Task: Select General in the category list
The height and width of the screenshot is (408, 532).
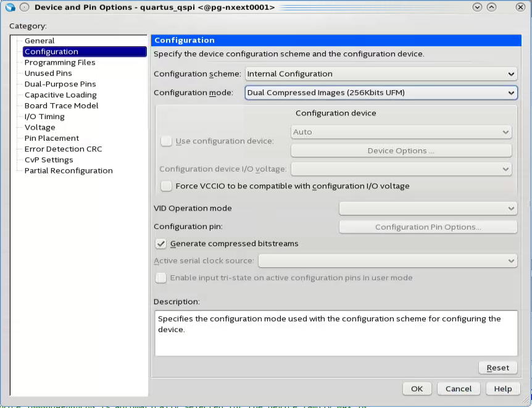Action: (39, 41)
